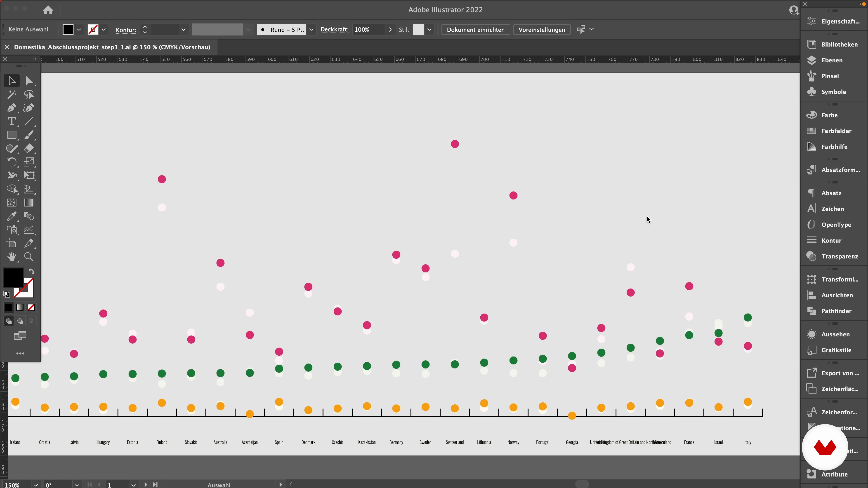Open the Kontur weight dropdown
This screenshot has width=868, height=488.
coord(183,30)
